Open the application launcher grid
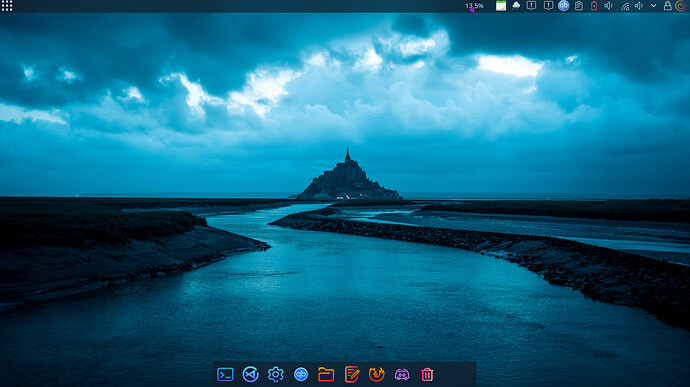This screenshot has width=690, height=387. [7, 6]
